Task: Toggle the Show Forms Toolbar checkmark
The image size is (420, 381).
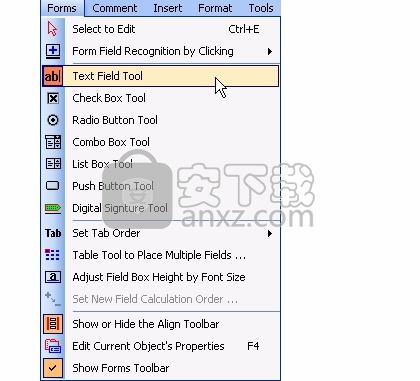Action: tap(53, 368)
